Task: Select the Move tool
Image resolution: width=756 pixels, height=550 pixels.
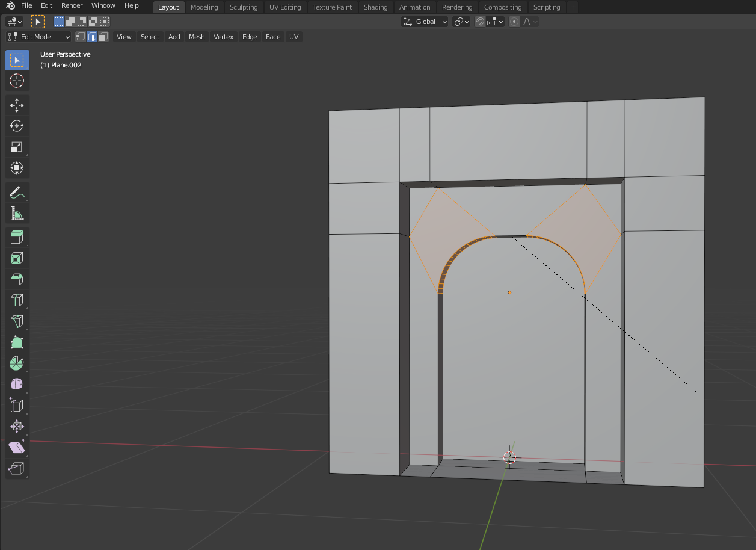Action: [17, 105]
